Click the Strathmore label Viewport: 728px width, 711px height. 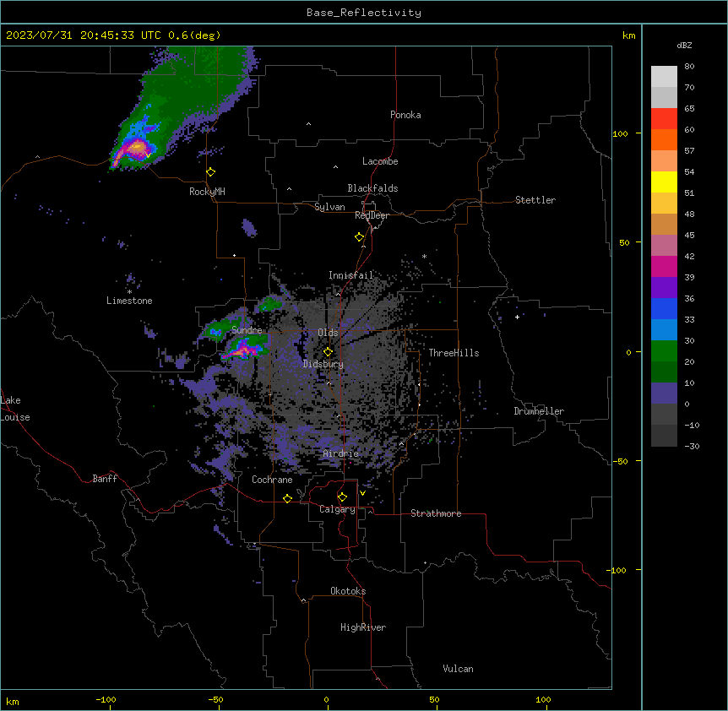(x=436, y=513)
